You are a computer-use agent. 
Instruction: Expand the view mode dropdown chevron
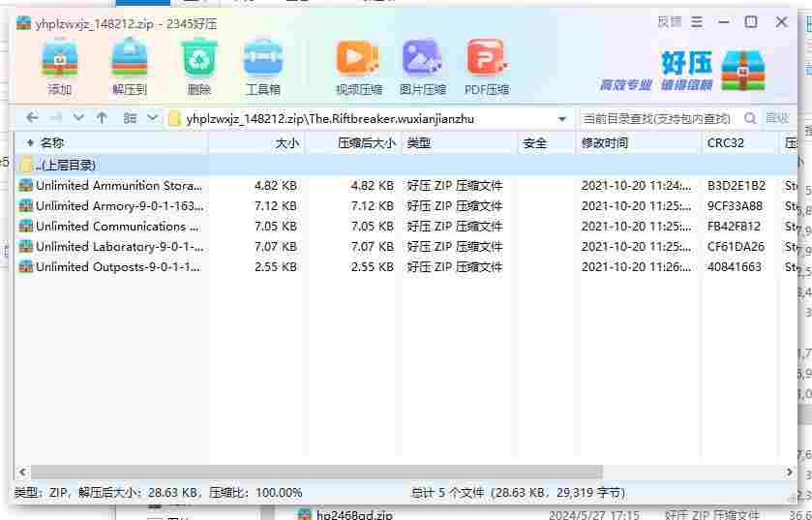click(152, 118)
